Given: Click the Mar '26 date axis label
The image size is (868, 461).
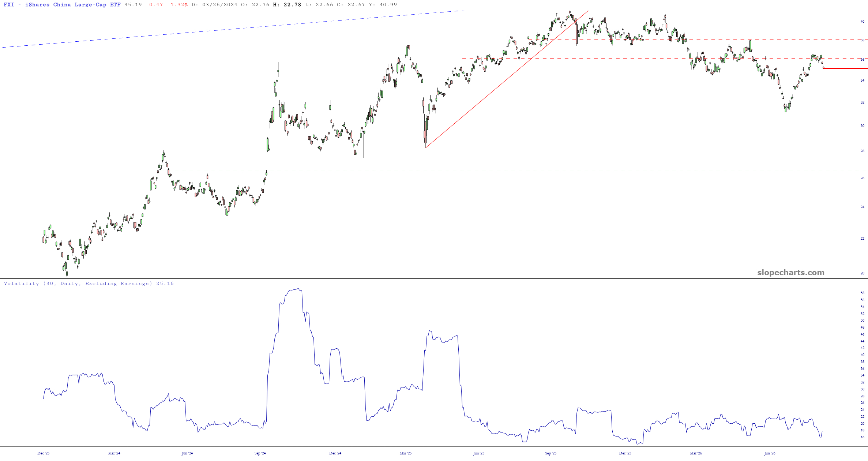Looking at the screenshot, I should [x=696, y=453].
